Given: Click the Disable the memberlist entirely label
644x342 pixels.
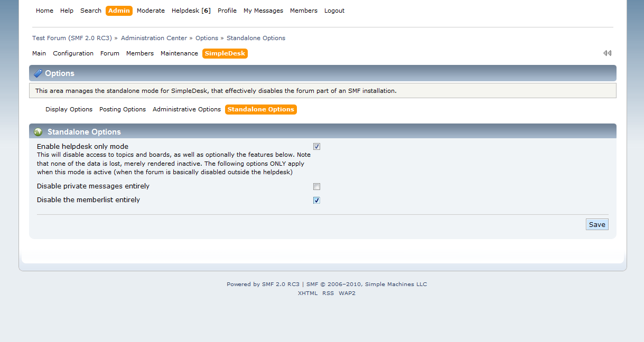Looking at the screenshot, I should [88, 200].
